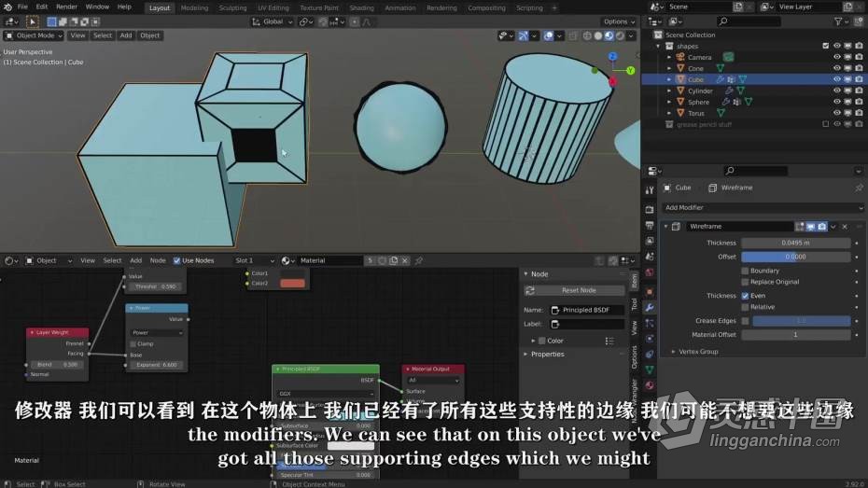Select the Tweak select tool icon

32,21
